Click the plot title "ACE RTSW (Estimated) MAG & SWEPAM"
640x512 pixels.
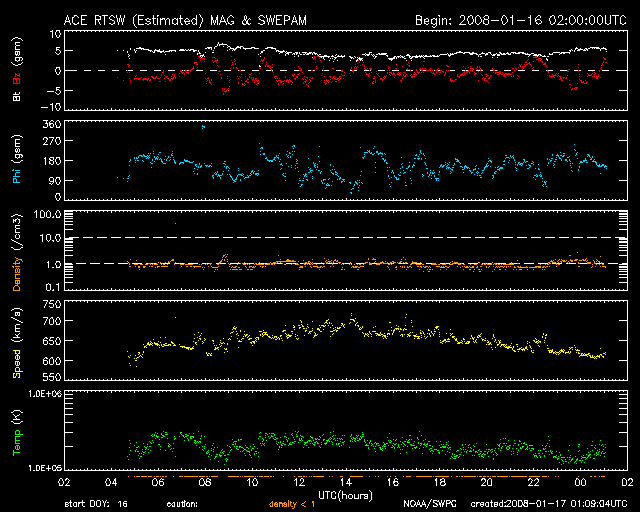click(185, 20)
